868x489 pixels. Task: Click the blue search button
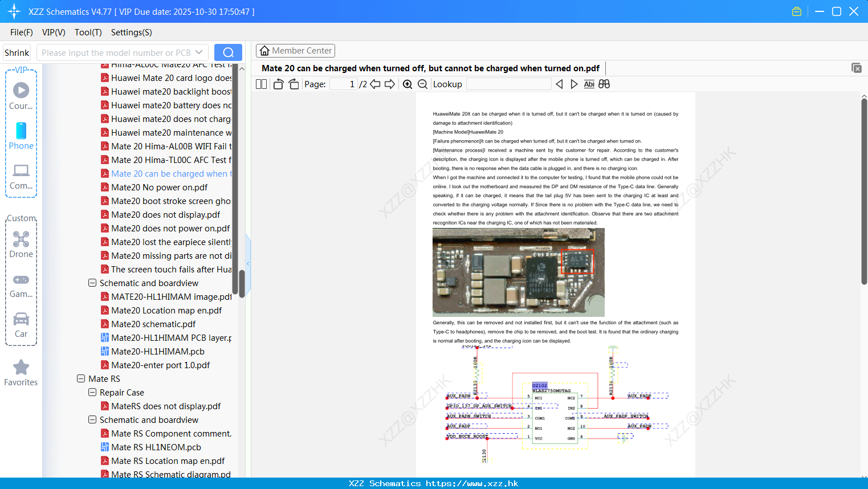(228, 52)
